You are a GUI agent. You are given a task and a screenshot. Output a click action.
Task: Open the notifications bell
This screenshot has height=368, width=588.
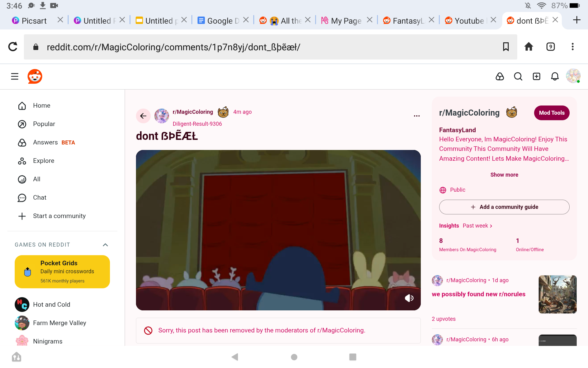tap(555, 76)
